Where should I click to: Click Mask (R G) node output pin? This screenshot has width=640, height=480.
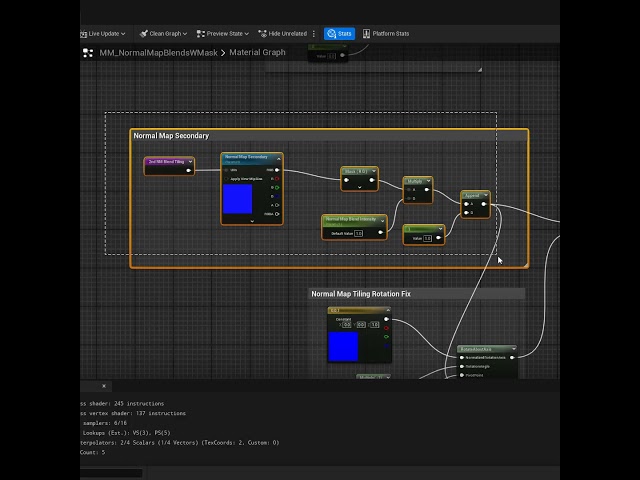[x=372, y=180]
